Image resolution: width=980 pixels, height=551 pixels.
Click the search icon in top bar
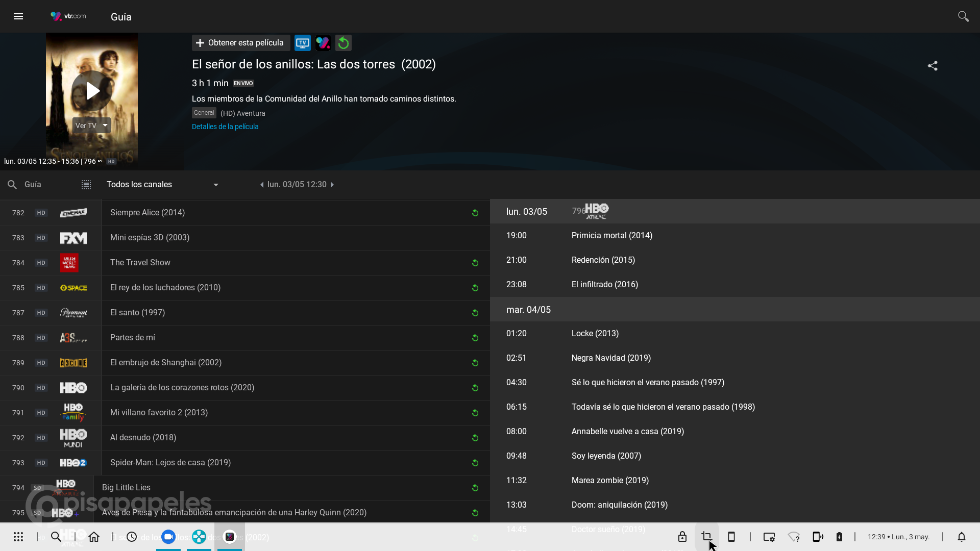(963, 16)
